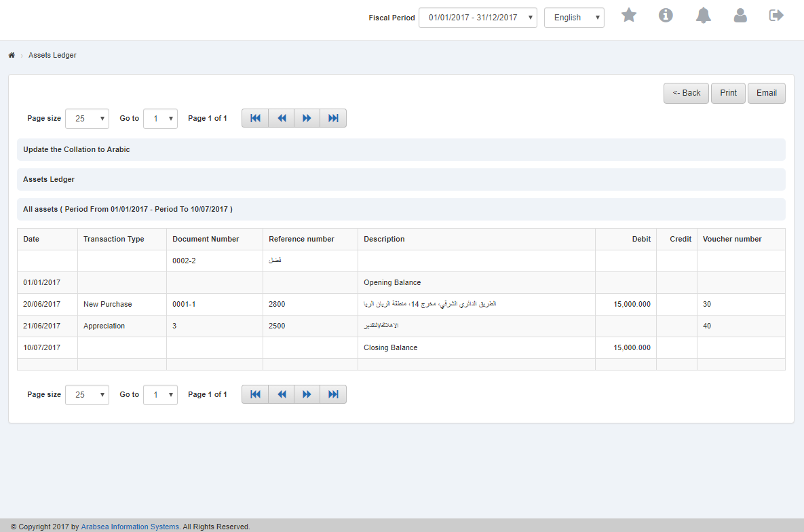
Task: Click the previous page arrow at the bottom
Action: 282,394
